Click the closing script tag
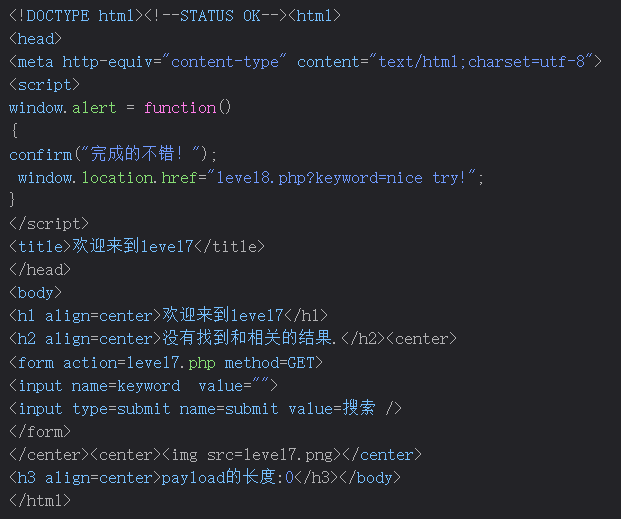The height and width of the screenshot is (519, 621). coord(48,223)
